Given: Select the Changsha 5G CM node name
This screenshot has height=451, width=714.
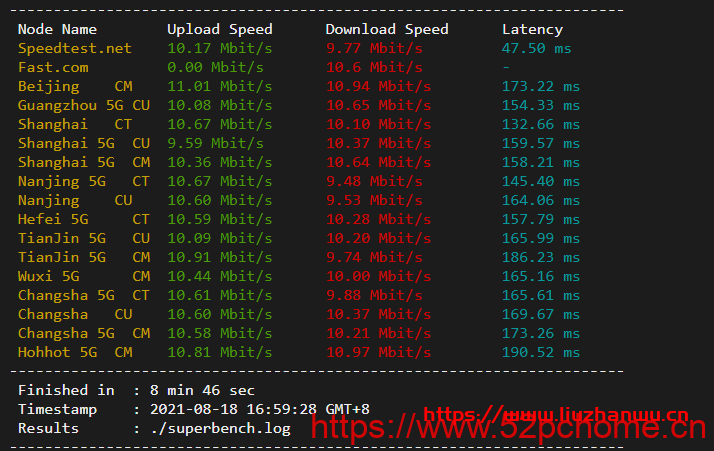Looking at the screenshot, I should [x=84, y=333].
